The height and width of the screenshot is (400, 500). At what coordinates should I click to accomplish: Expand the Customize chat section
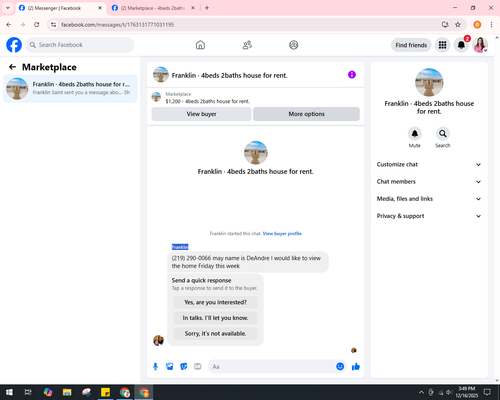429,164
